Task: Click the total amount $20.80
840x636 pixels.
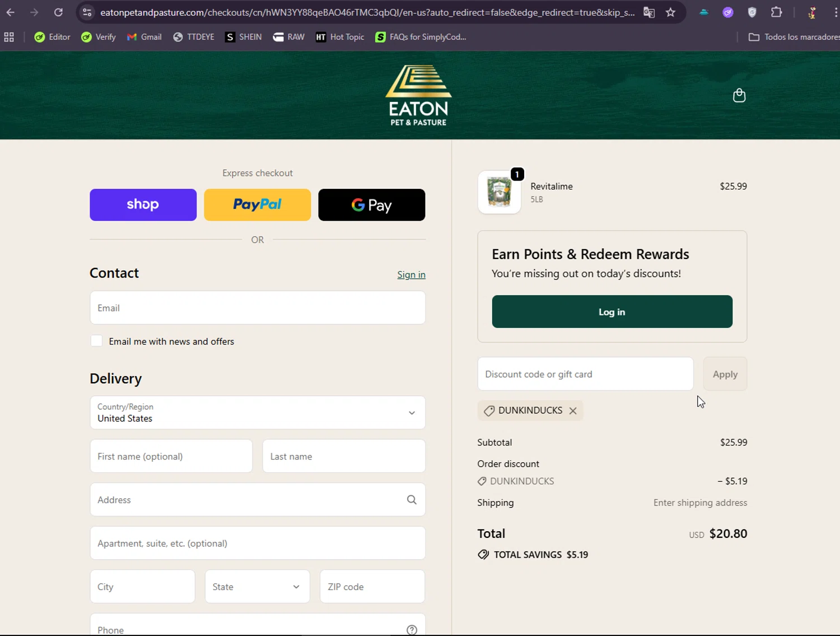Action: [x=728, y=533]
